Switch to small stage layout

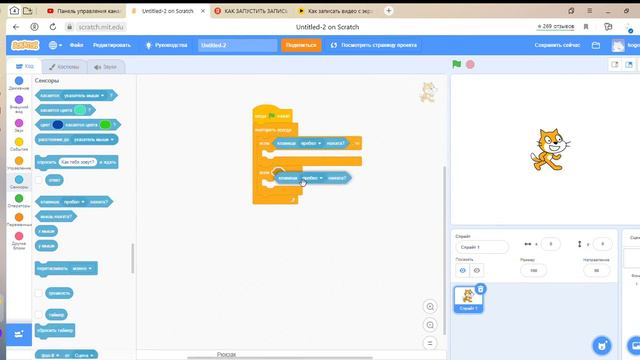pyautogui.click(x=615, y=64)
